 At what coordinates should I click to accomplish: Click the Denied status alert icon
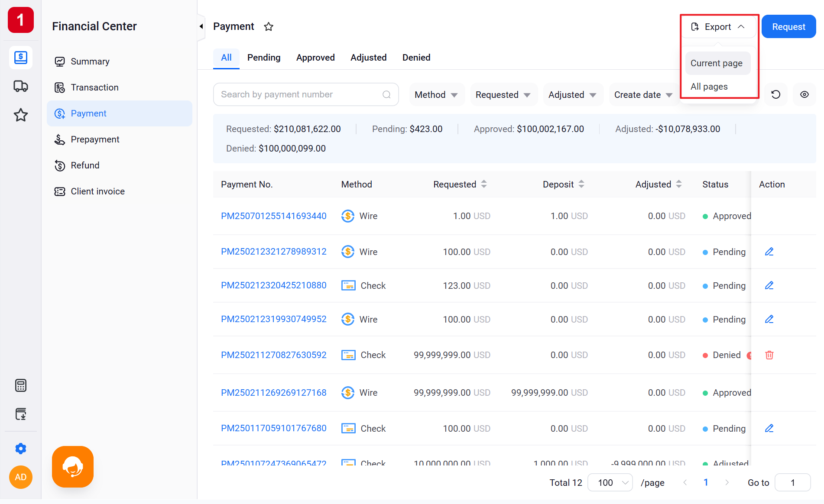pos(749,355)
